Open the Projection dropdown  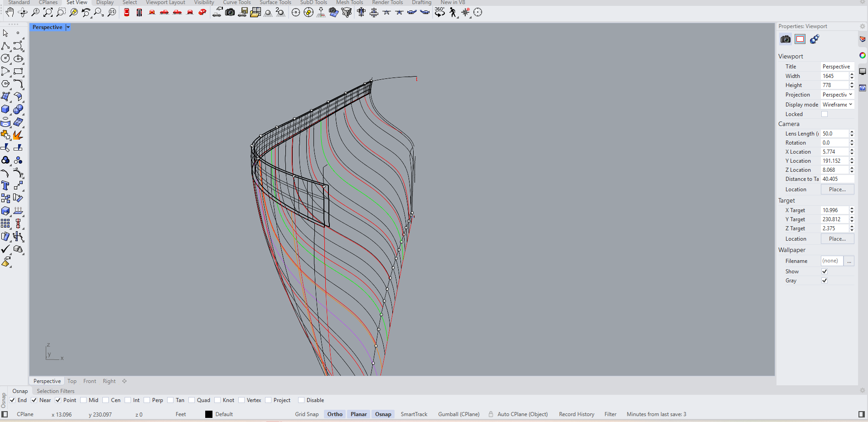837,95
